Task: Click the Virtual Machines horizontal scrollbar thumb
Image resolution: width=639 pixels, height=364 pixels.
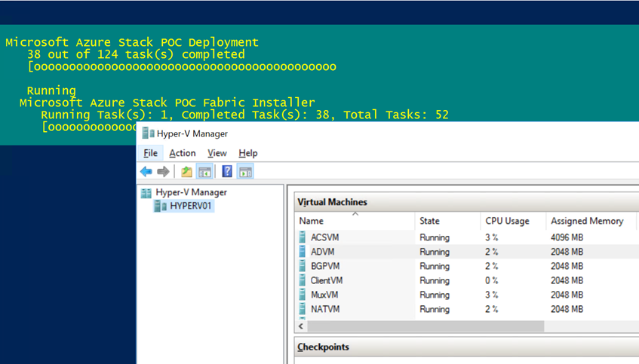Action: pos(425,326)
